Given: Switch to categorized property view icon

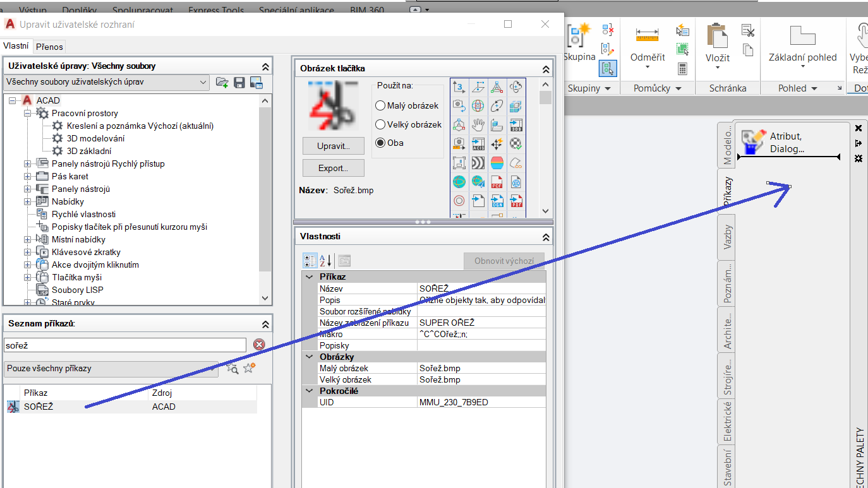Looking at the screenshot, I should (x=310, y=261).
